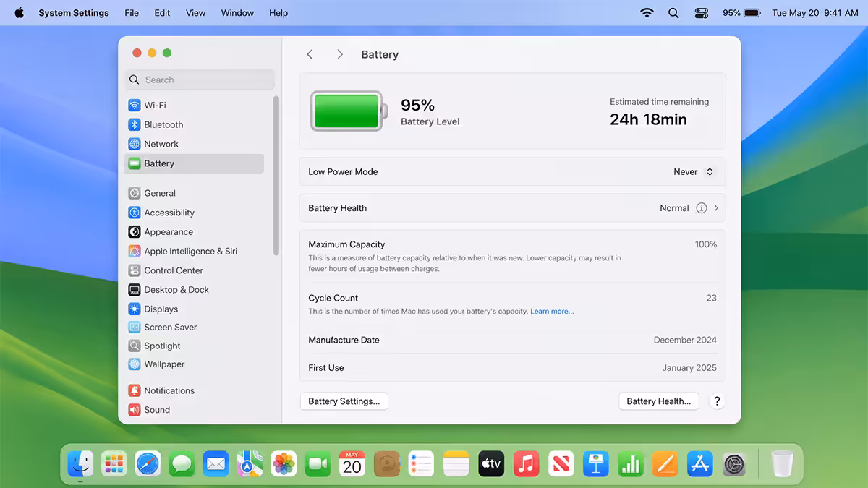Launch Maps from the Dock
Screen dimensions: 868x488
pos(250,463)
